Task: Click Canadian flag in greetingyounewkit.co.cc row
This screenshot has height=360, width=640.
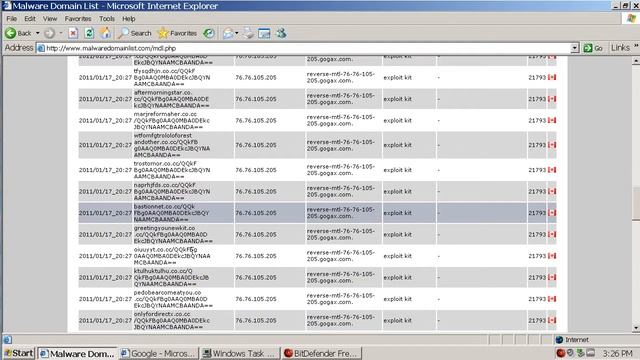Action: 552,234
